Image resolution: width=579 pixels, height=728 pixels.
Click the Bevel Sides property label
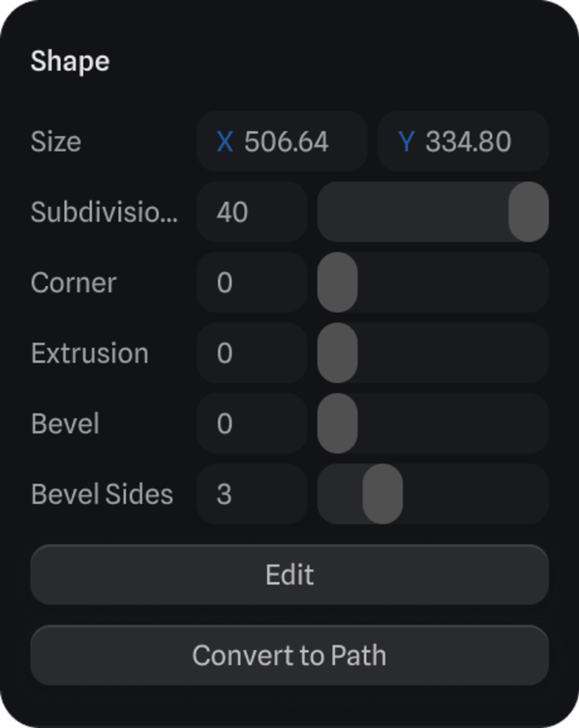[102, 494]
